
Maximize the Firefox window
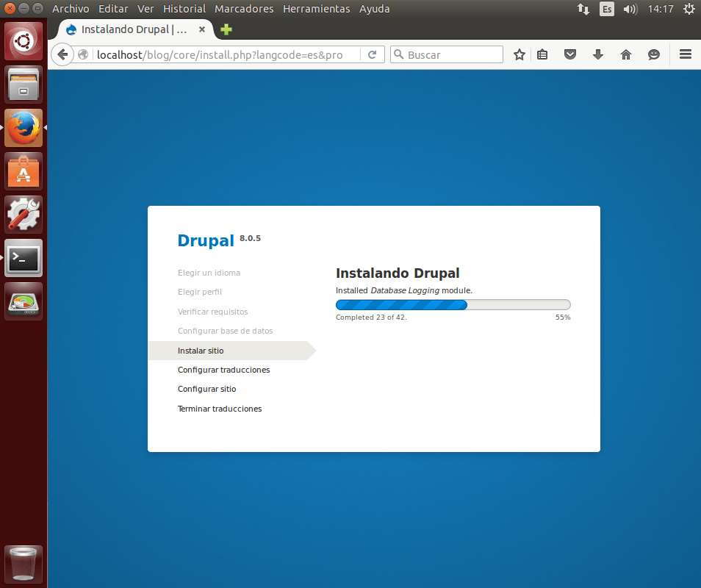(x=38, y=9)
